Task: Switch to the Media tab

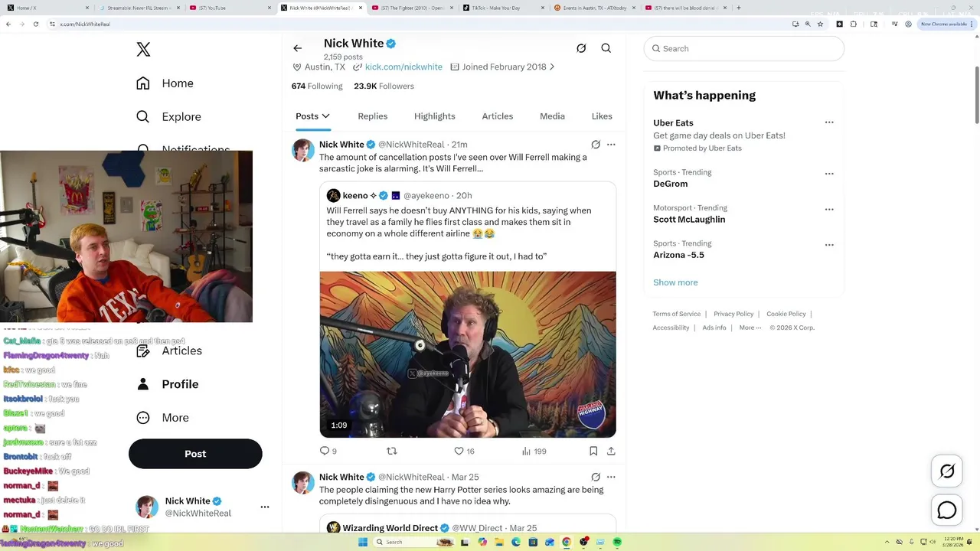Action: (x=552, y=116)
